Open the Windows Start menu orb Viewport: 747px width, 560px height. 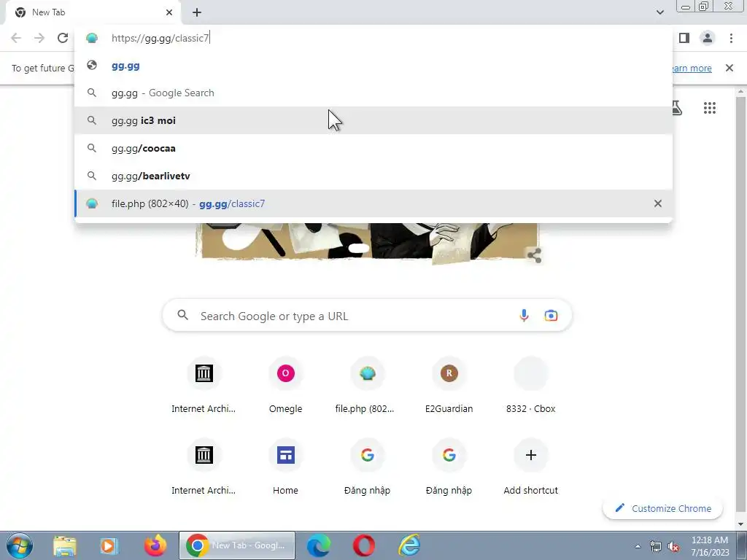20,545
